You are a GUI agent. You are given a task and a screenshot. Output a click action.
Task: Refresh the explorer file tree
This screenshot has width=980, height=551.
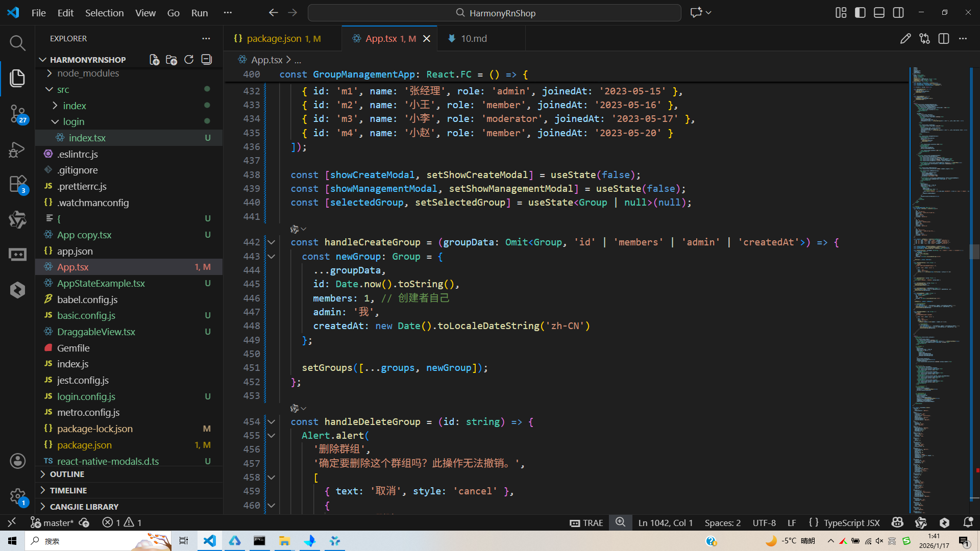pyautogui.click(x=189, y=60)
